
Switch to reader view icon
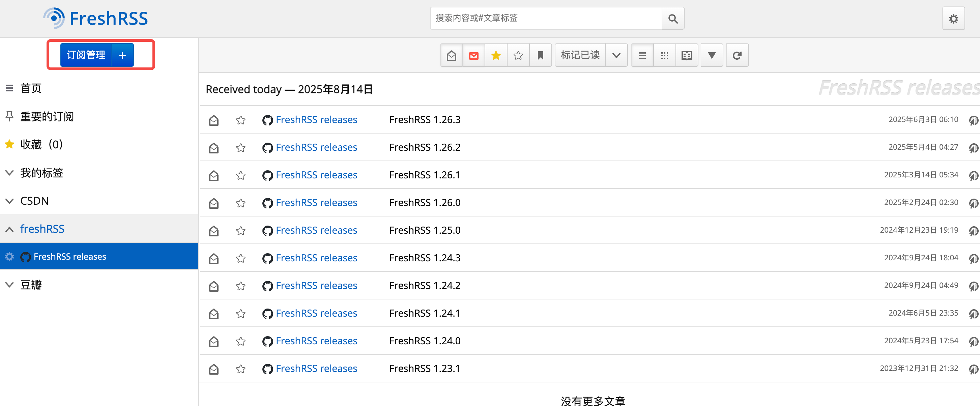(x=687, y=56)
